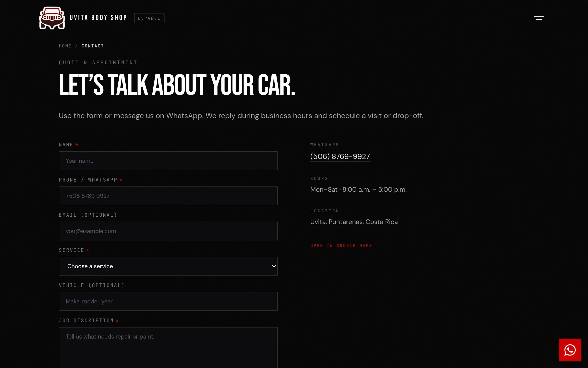The width and height of the screenshot is (588, 368).
Task: Click the Hours section heading
Action: [319, 179]
